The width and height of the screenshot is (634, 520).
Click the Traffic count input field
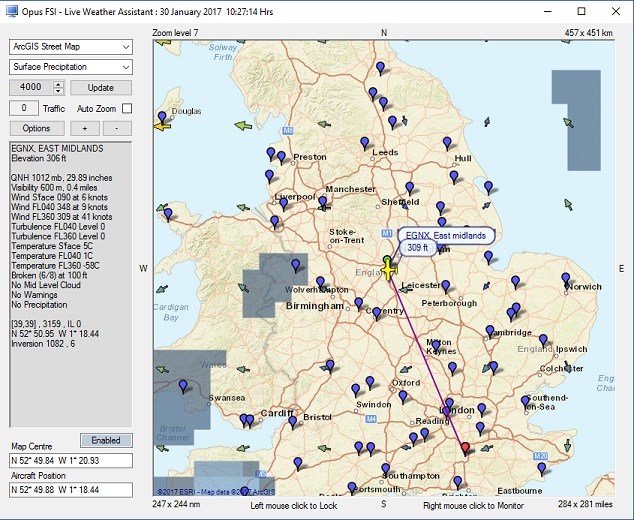[x=24, y=108]
